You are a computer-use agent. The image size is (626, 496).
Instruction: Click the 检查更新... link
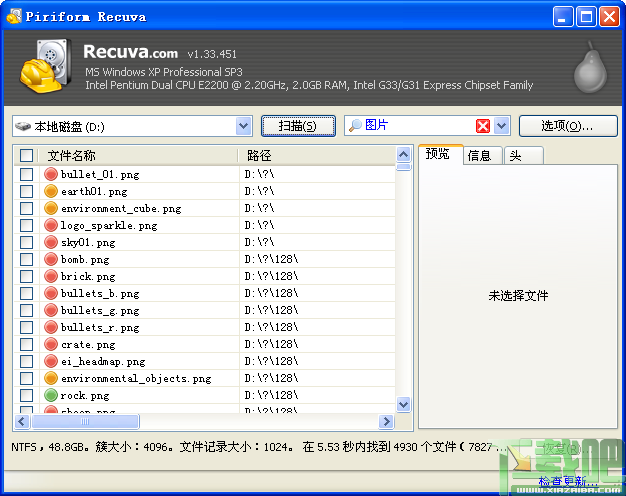(568, 482)
